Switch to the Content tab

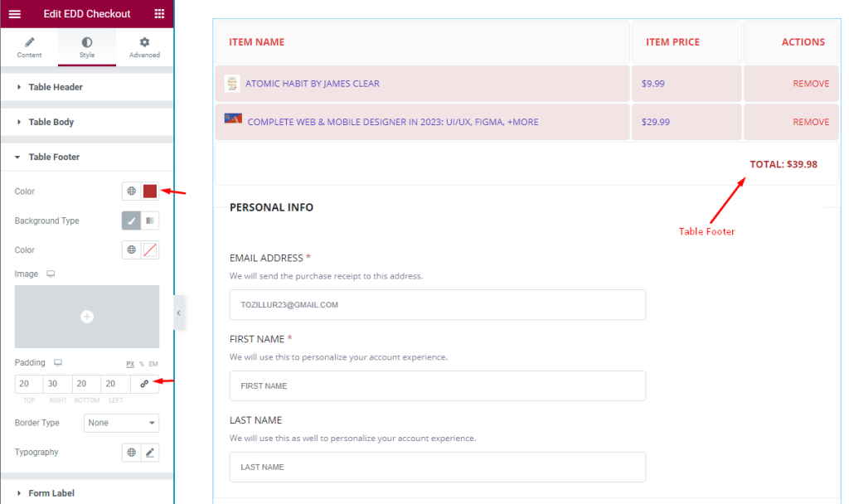[x=29, y=47]
